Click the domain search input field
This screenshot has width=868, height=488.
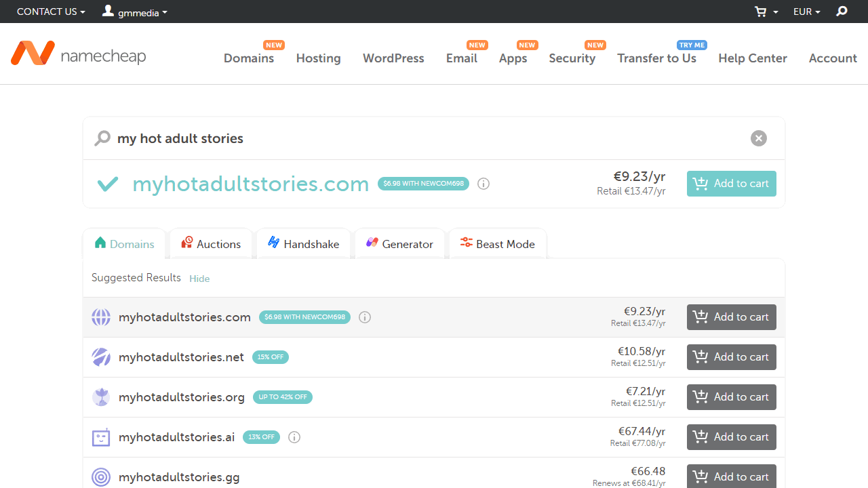[427, 138]
